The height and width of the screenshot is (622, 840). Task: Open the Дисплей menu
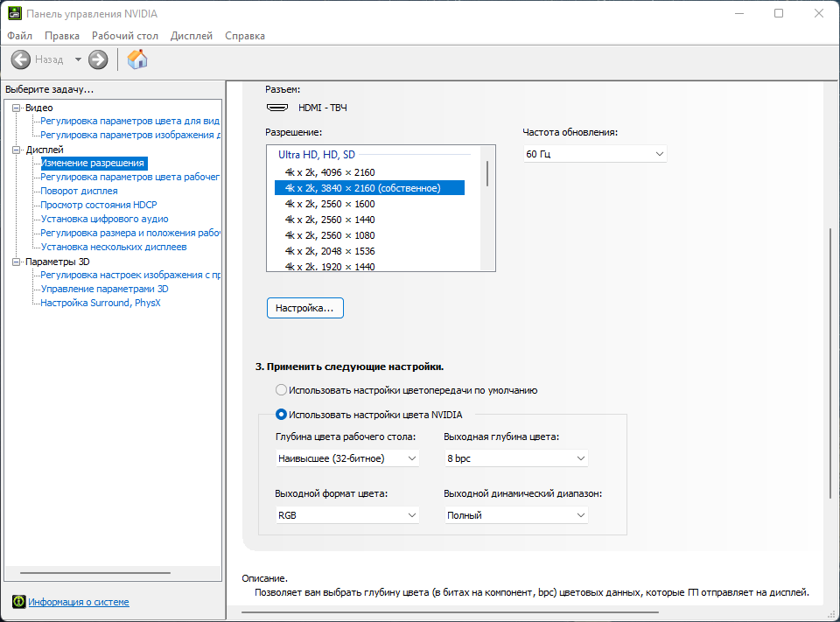pos(192,36)
